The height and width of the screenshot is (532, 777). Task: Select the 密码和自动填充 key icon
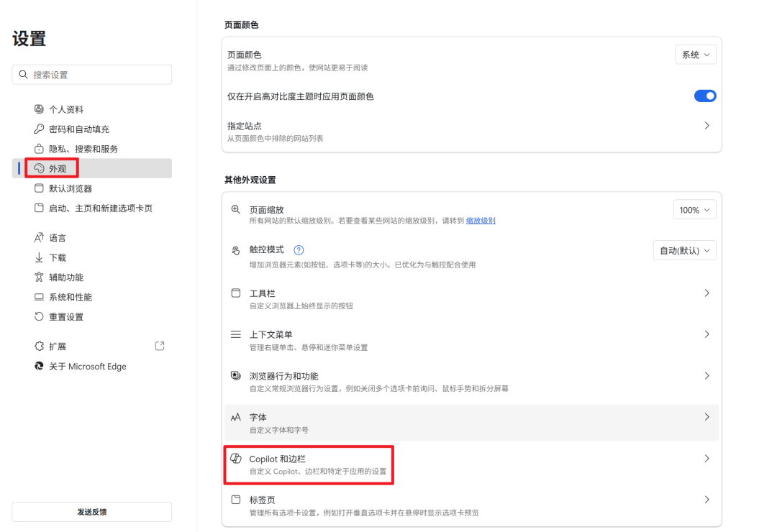coord(39,129)
